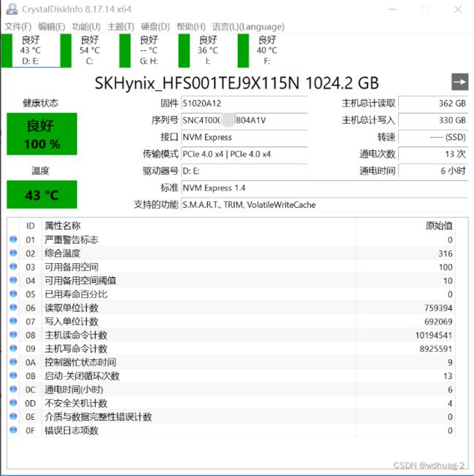
Task: Click the blue status dot for 不安全关机计数
Action: (13, 402)
